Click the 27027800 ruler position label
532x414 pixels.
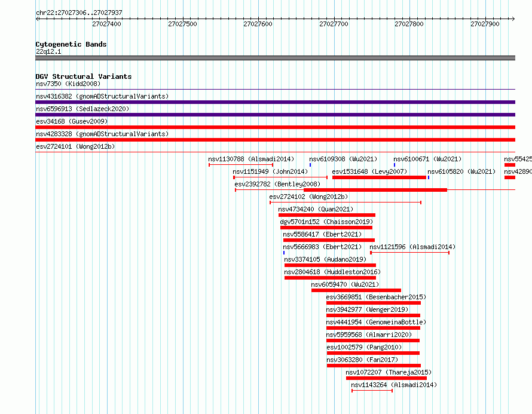click(409, 24)
